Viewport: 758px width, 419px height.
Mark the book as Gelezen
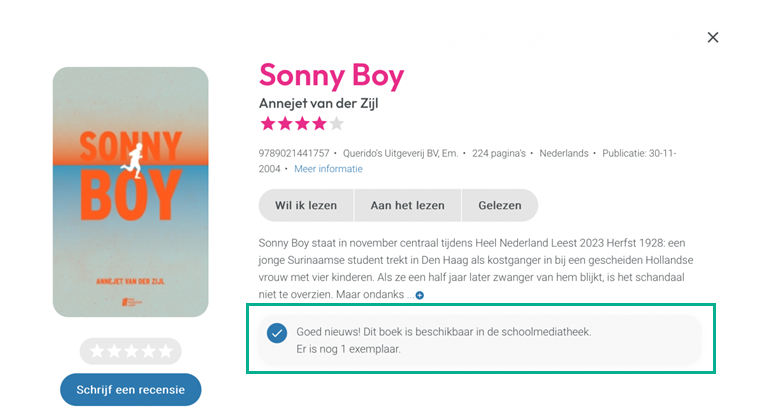pos(499,205)
